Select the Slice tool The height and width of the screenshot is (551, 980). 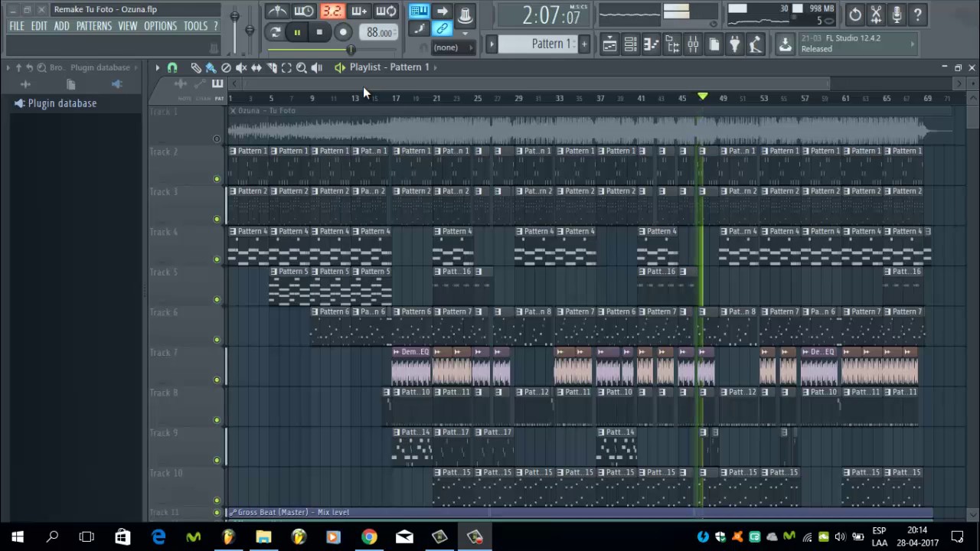coord(271,67)
